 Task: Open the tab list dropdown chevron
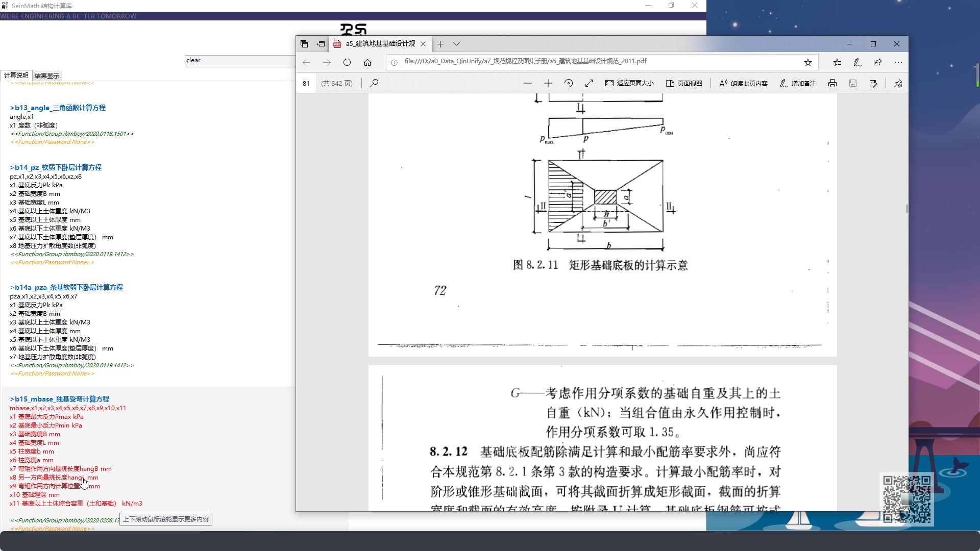pos(457,44)
